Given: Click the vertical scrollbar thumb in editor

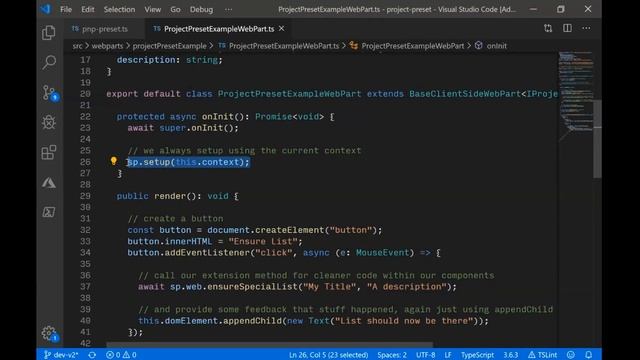Looking at the screenshot, I should coord(597,139).
